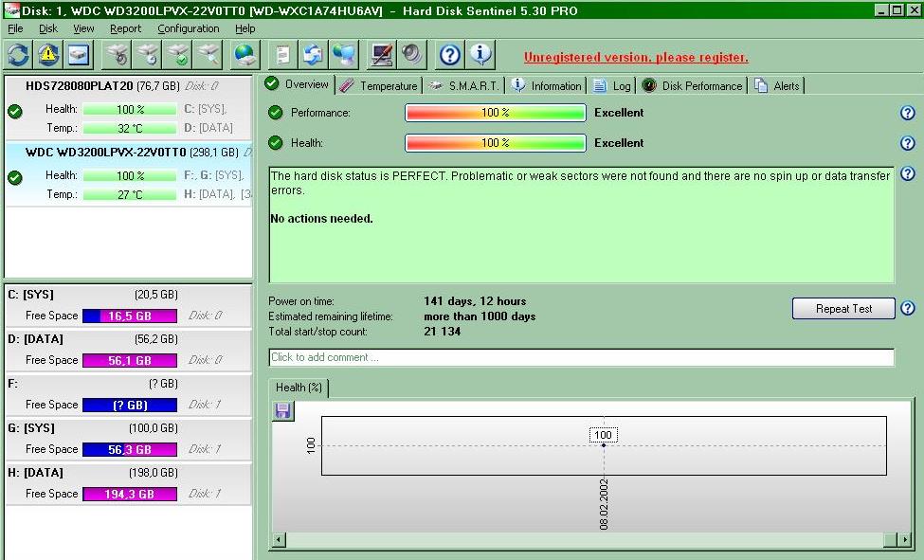Image resolution: width=924 pixels, height=560 pixels.
Task: Click the help icon next to Repeat Test
Action: pos(908,308)
